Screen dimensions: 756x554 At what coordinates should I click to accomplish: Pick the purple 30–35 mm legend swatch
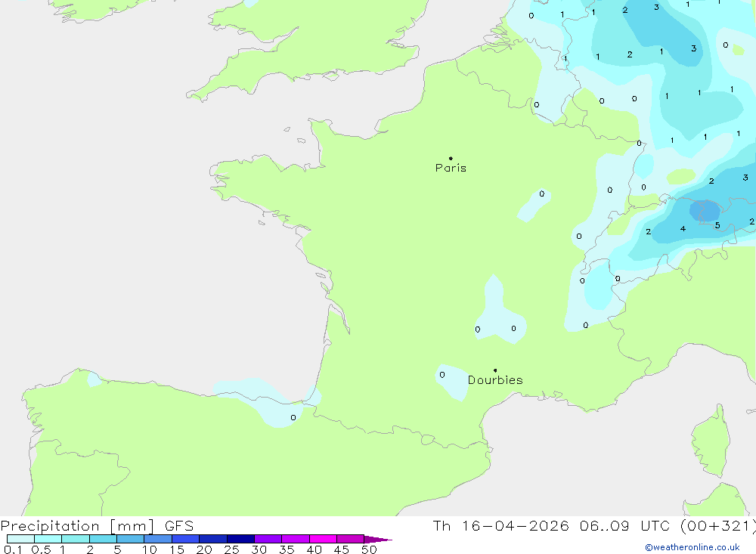(x=268, y=539)
